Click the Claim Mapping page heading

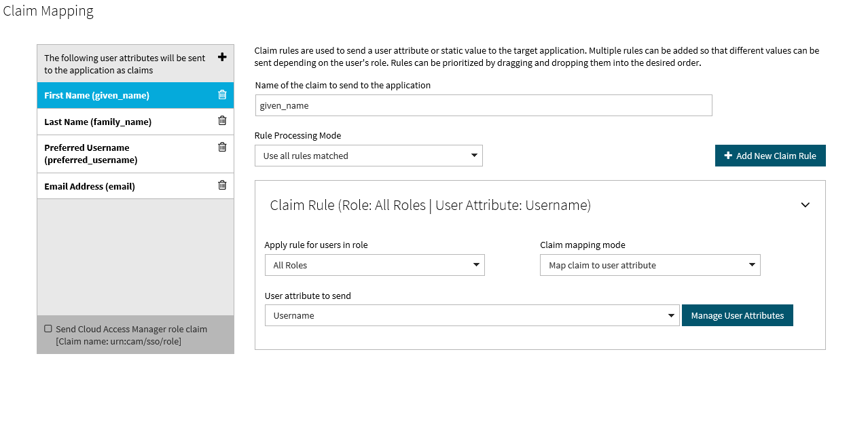tap(48, 11)
